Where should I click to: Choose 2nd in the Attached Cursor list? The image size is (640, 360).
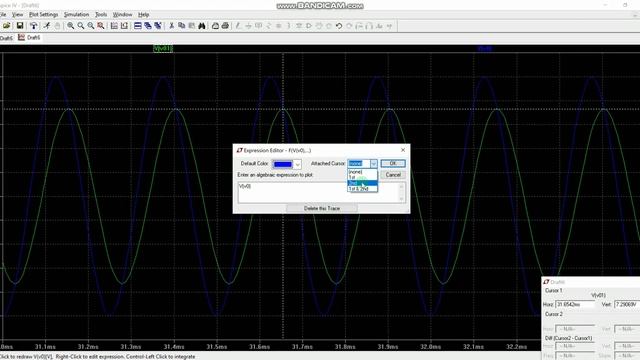(x=362, y=183)
